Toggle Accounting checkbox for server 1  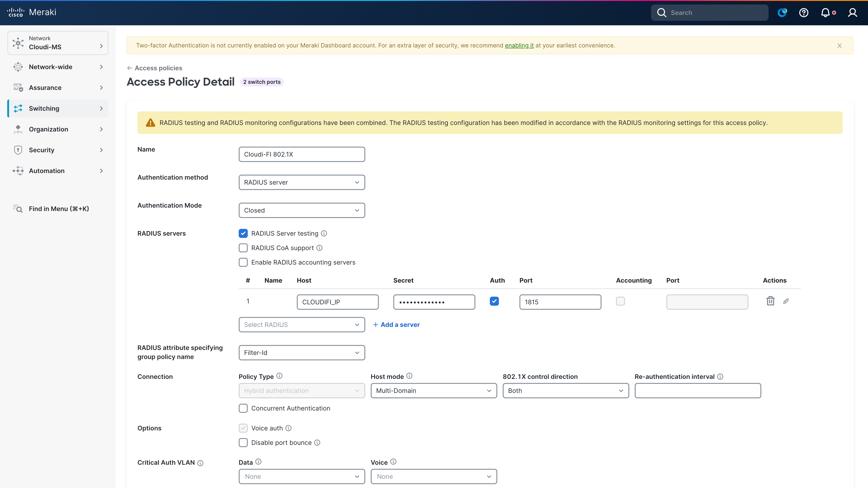click(620, 301)
